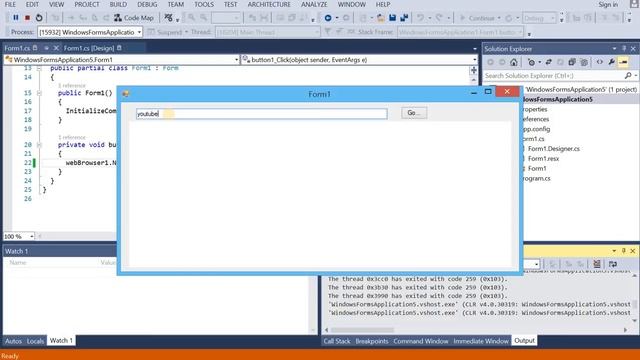Switch to the Immediate Window tab
This screenshot has width=640, height=360.
481,341
